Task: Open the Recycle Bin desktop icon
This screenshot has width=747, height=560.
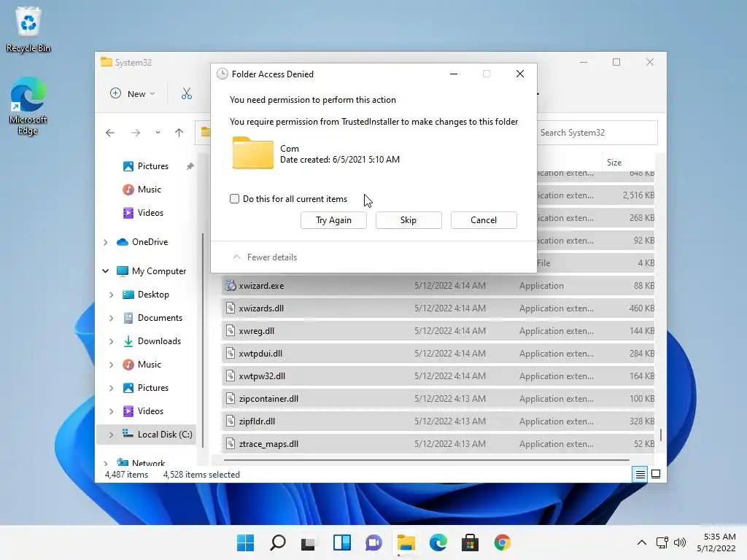Action: (28, 29)
